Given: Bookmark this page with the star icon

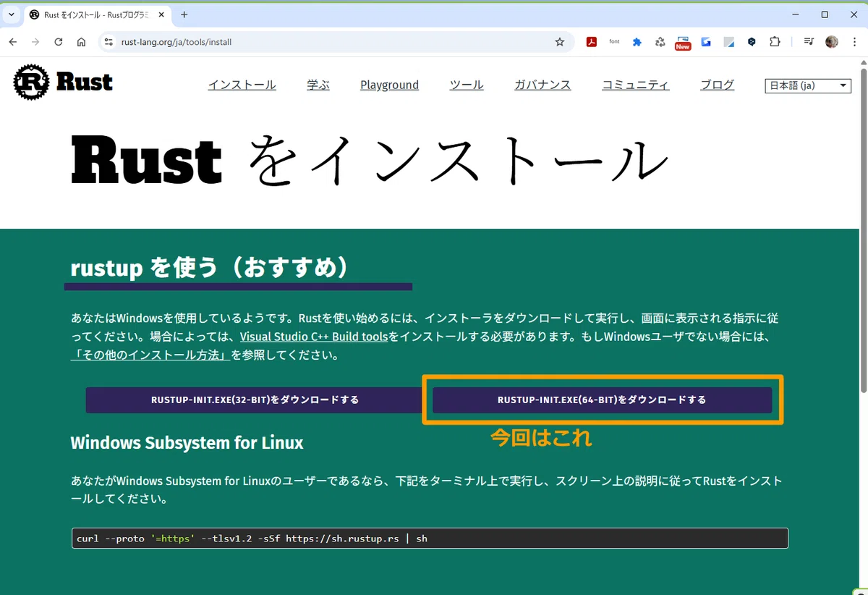Looking at the screenshot, I should (x=559, y=42).
